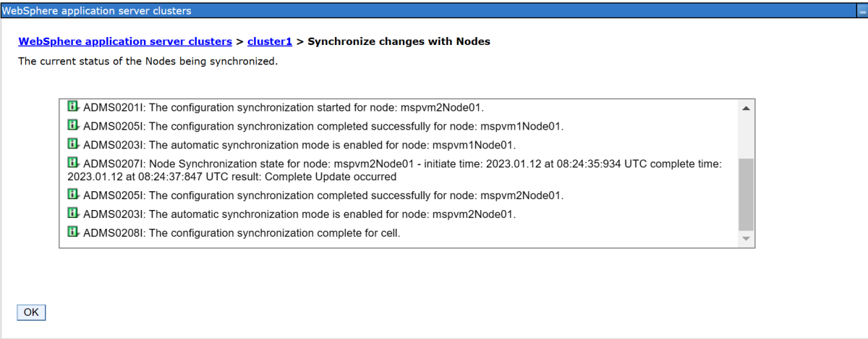
Task: Click the ADMS0208I configuration synchronization complete message
Action: [x=242, y=233]
